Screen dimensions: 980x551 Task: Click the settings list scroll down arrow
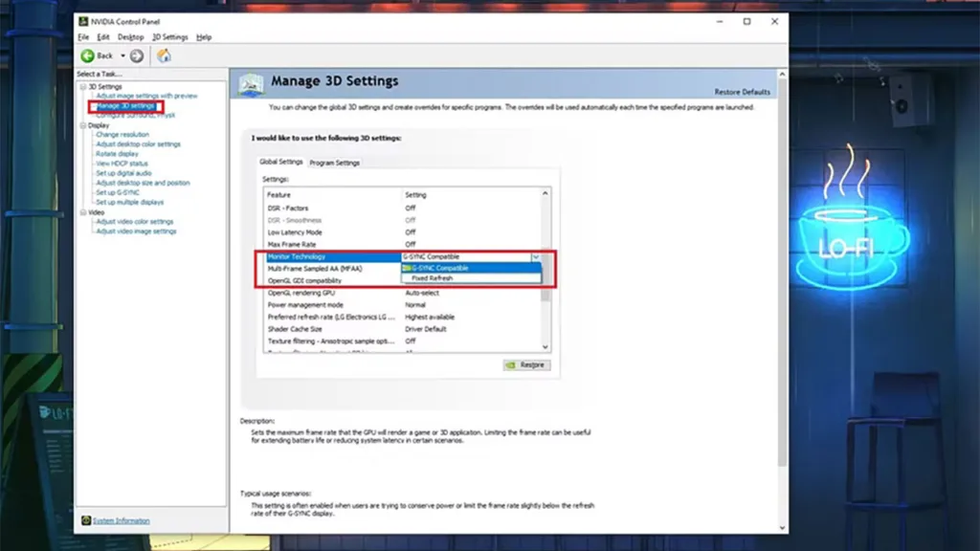coord(546,346)
